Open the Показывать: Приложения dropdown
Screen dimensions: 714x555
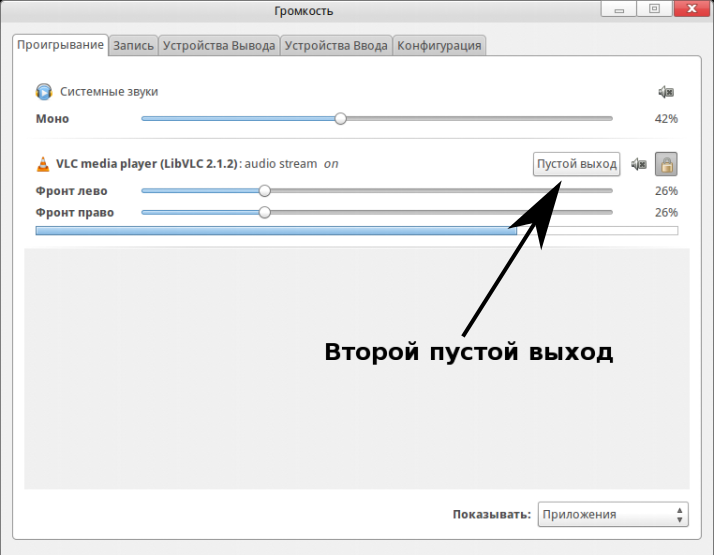click(x=613, y=514)
